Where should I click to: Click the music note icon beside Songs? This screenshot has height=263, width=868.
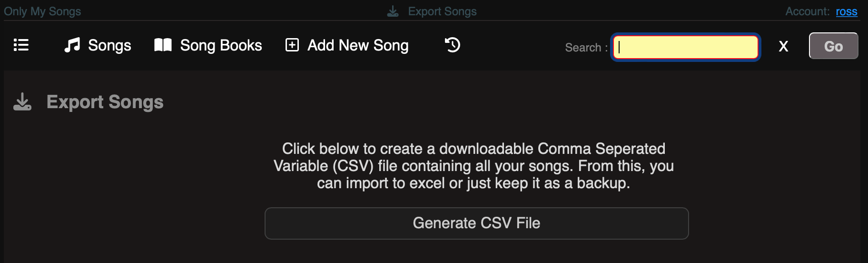(72, 45)
